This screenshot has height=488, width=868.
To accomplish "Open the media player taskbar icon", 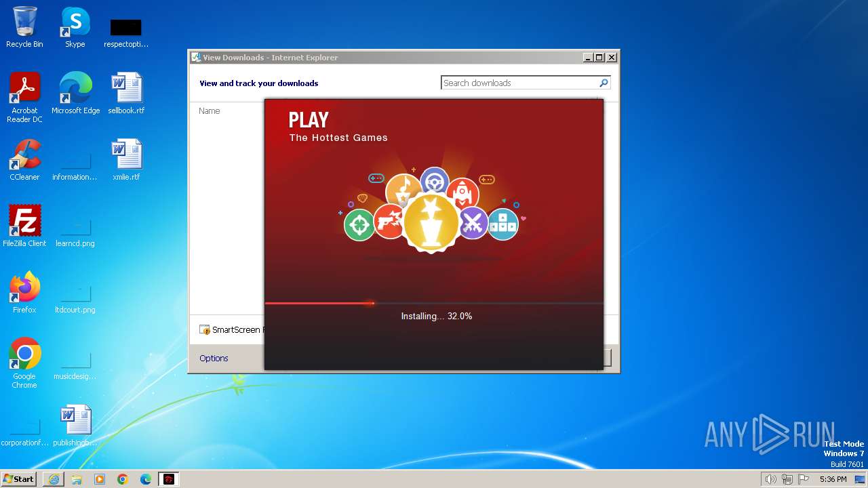I will coord(100,479).
